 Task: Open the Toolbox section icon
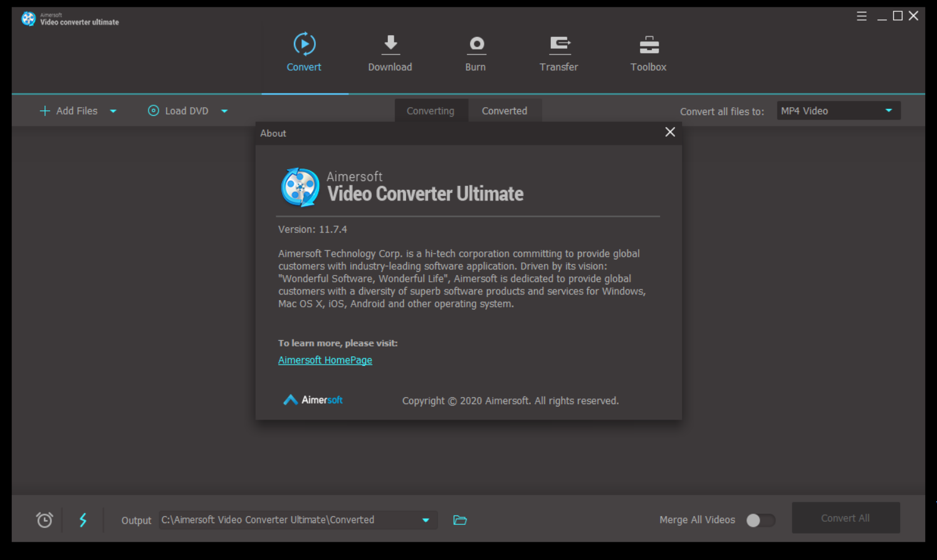tap(649, 45)
